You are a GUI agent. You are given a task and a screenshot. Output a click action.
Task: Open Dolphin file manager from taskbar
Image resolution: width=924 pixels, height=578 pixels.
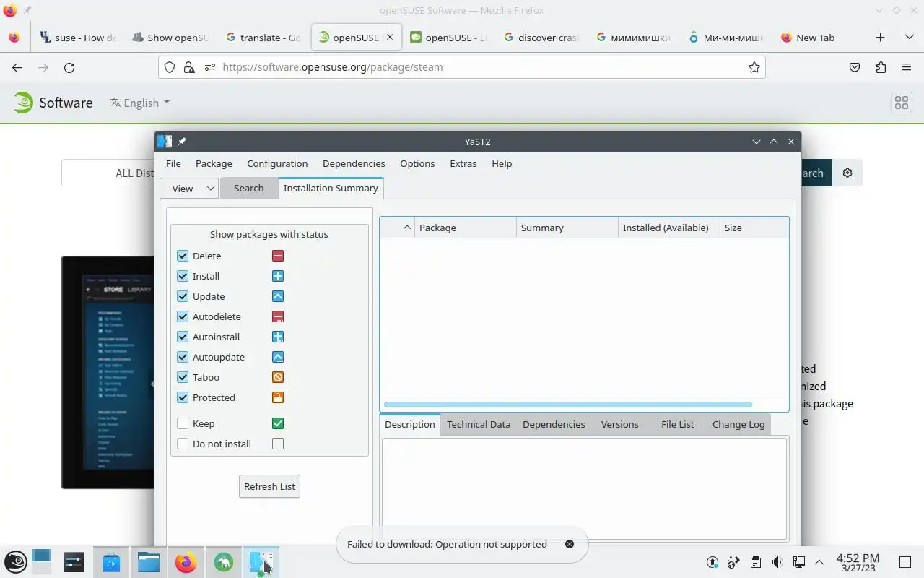click(149, 561)
